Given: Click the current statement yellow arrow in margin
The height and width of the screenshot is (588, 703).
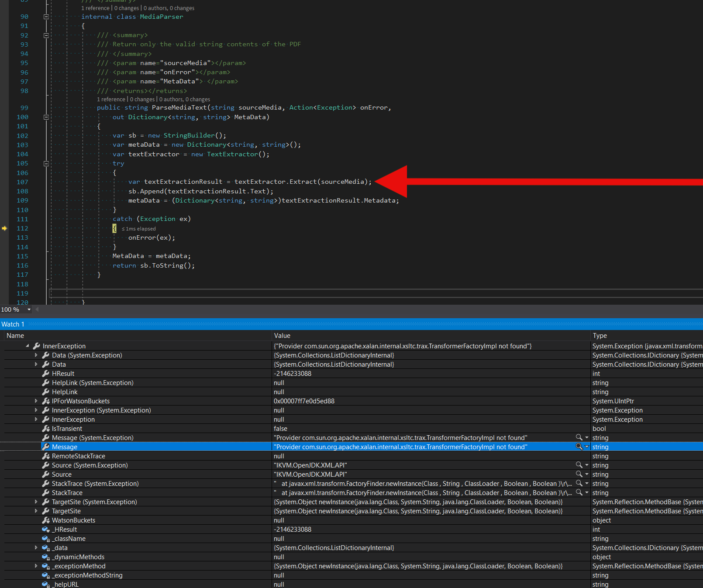Looking at the screenshot, I should coord(4,228).
